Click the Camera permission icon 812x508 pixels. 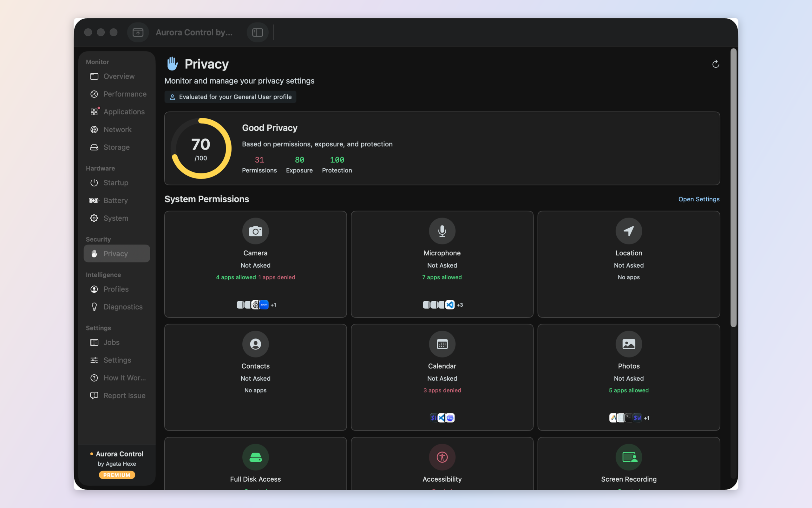tap(255, 231)
